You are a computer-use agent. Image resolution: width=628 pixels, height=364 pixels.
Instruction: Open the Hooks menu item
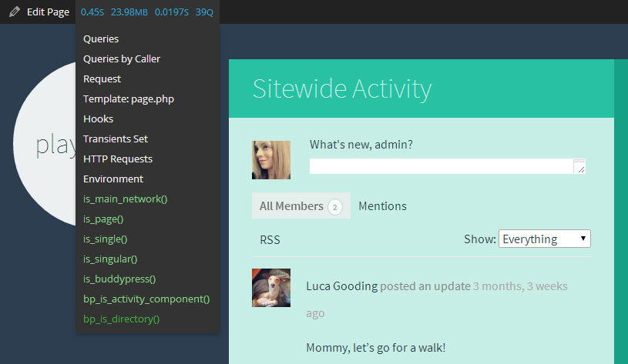click(98, 119)
